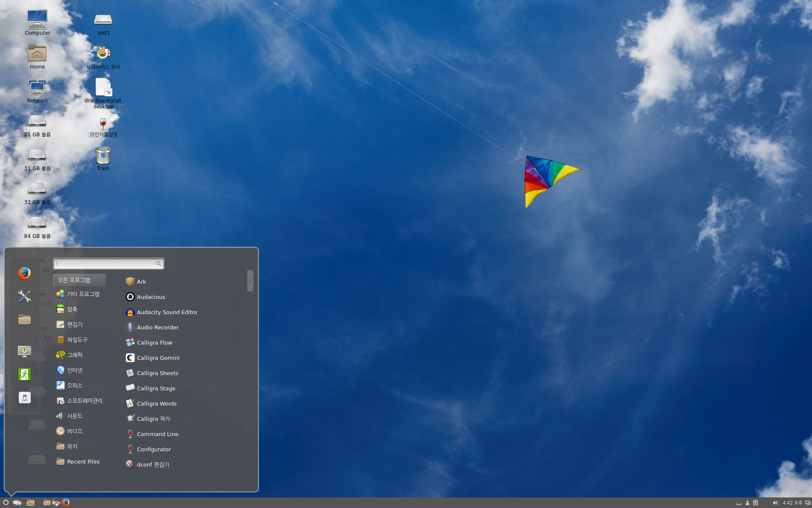The width and height of the screenshot is (812, 508).
Task: Open the folder favorite in menu sidebar
Action: 25,320
